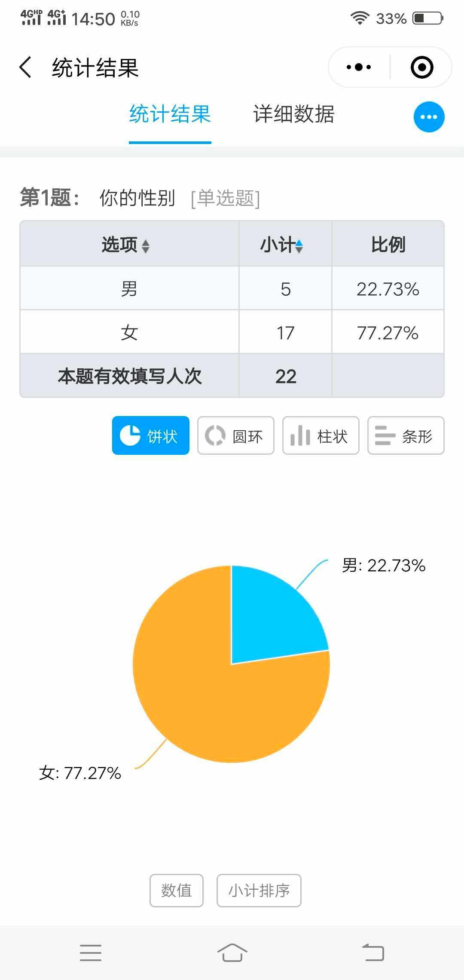
Task: Switch chart to 柱状 column view
Action: tap(321, 435)
